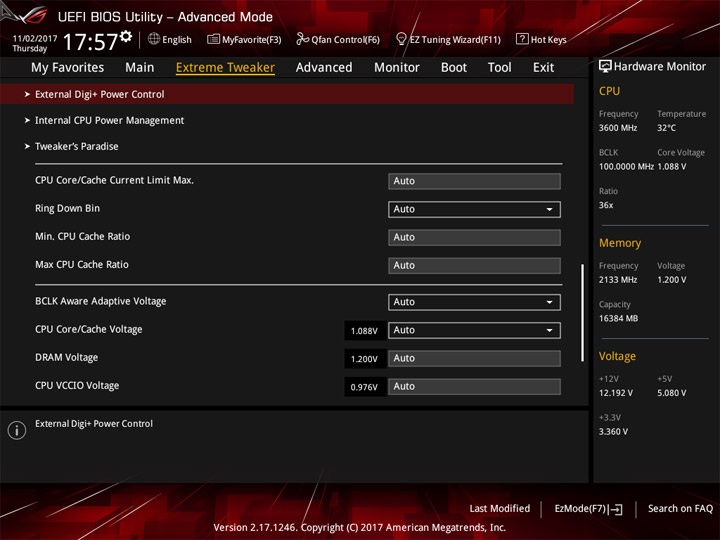Screen dimensions: 720x540
Task: Click the Hardware Monitor display icon
Action: (x=605, y=67)
